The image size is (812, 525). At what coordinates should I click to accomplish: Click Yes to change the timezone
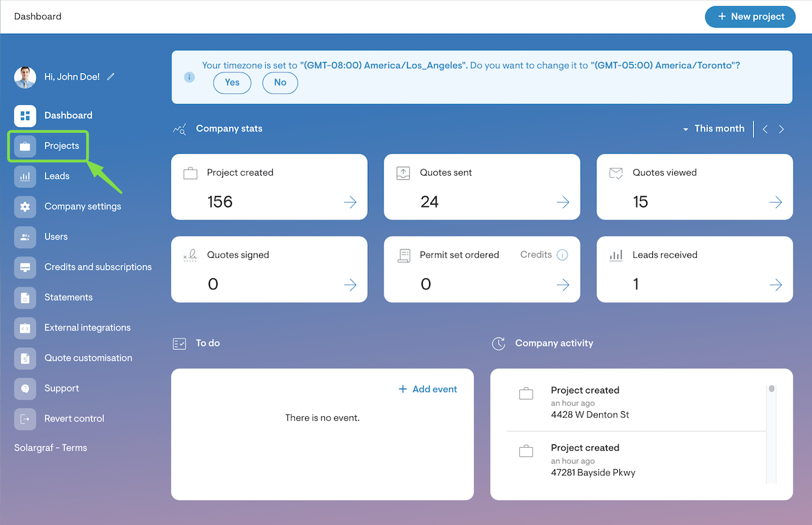(232, 83)
